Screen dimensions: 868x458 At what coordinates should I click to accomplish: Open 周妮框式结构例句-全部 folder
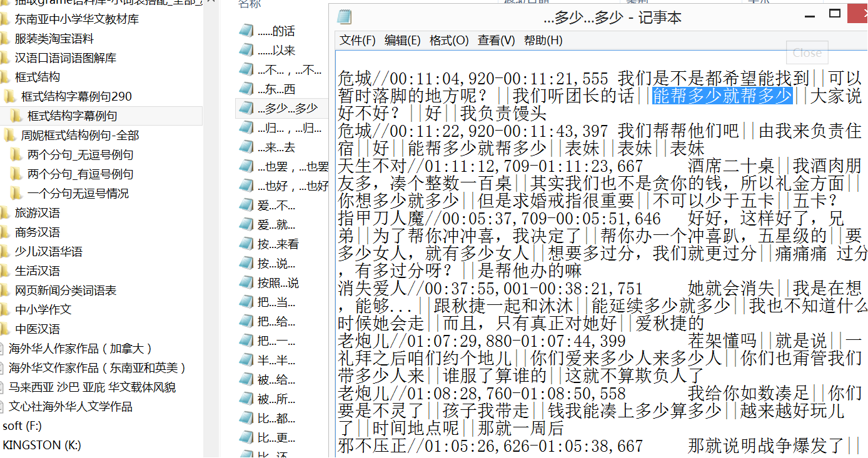[x=80, y=136]
